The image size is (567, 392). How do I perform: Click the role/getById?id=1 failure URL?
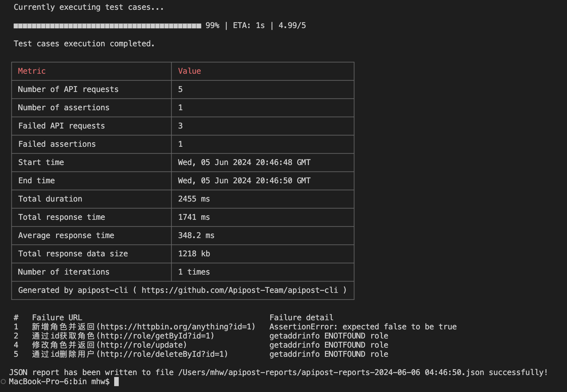pos(157,336)
